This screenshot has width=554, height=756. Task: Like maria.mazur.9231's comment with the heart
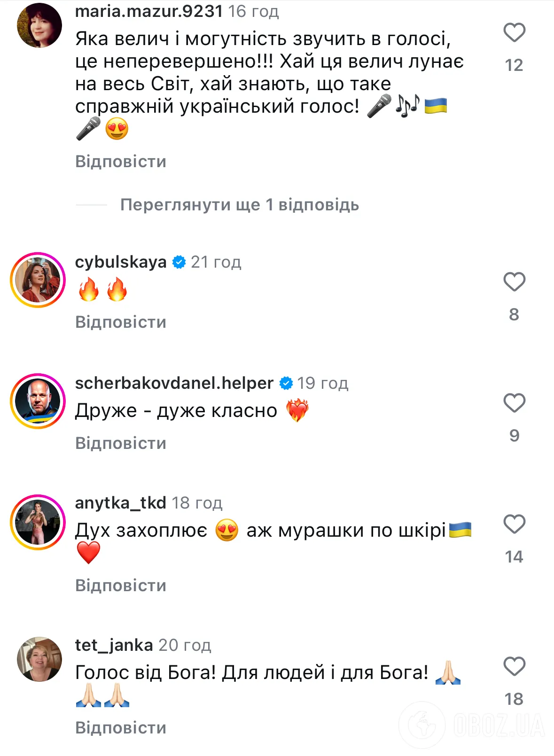(x=514, y=33)
